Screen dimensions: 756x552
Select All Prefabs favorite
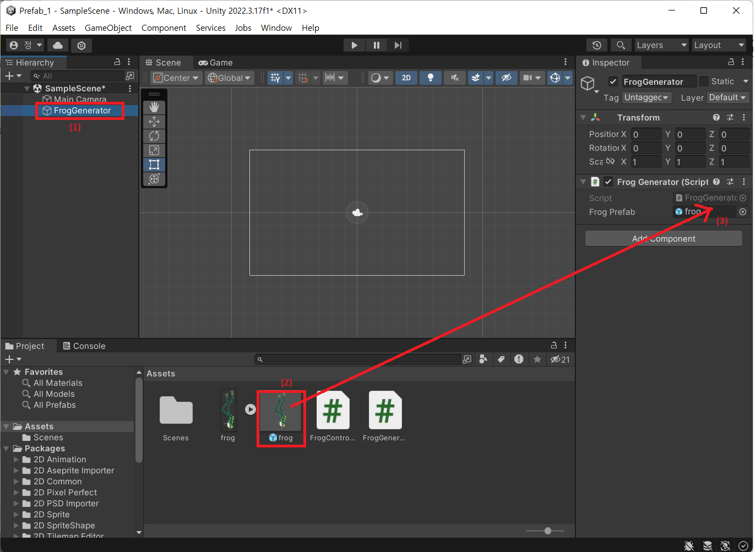[x=55, y=405]
